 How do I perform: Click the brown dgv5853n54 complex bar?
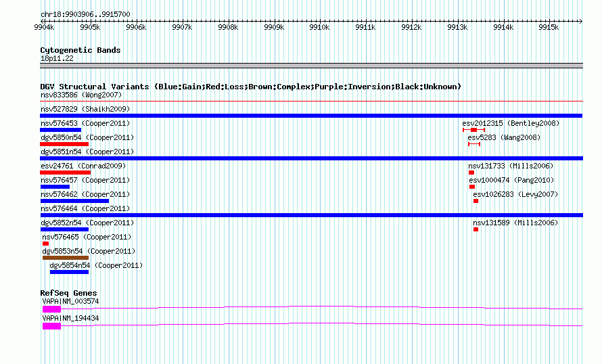(x=66, y=258)
